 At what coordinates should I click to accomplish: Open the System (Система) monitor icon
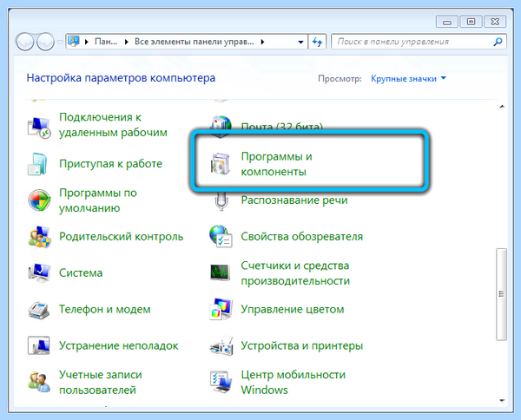[x=39, y=273]
